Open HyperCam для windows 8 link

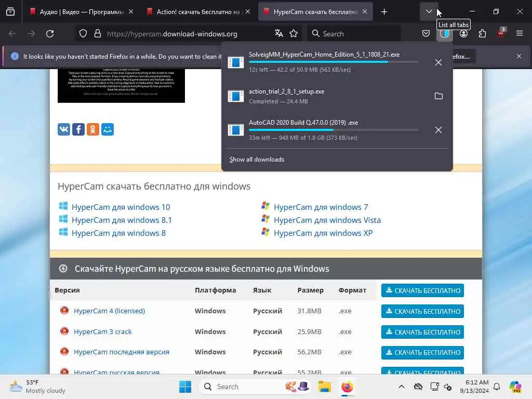119,233
